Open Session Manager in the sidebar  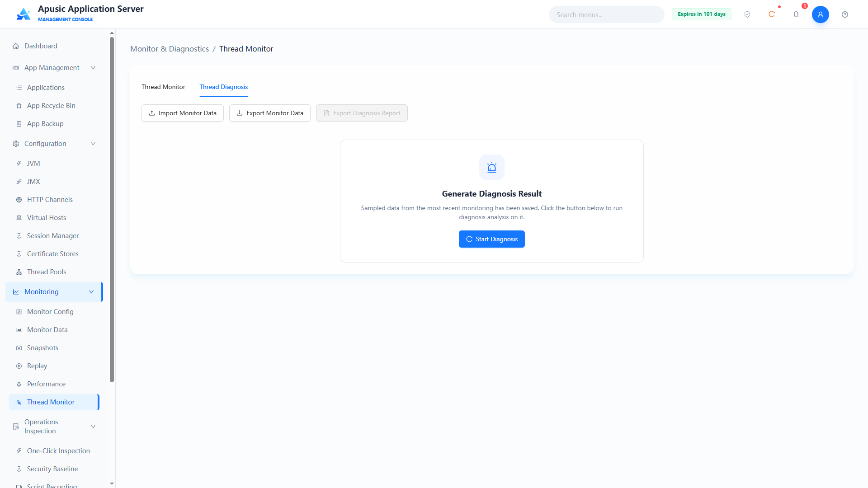[54, 236]
